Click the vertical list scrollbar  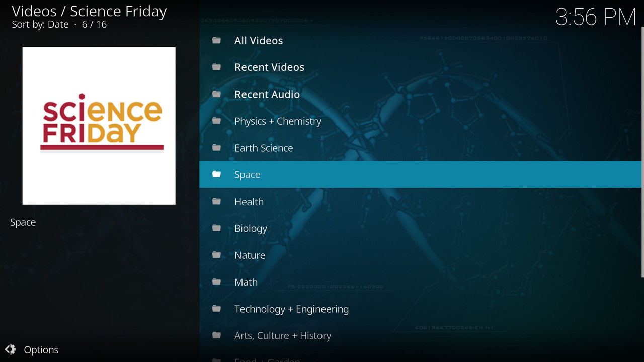point(642,151)
